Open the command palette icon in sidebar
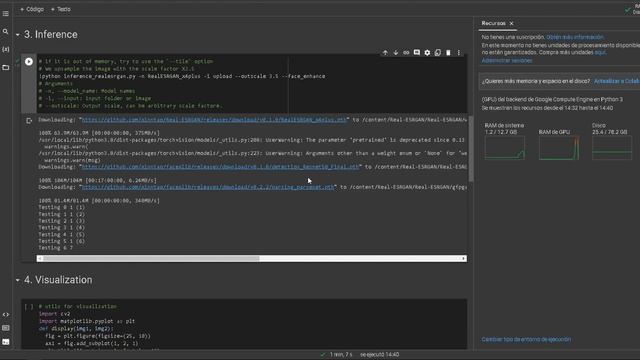The image size is (640, 360). [6, 328]
